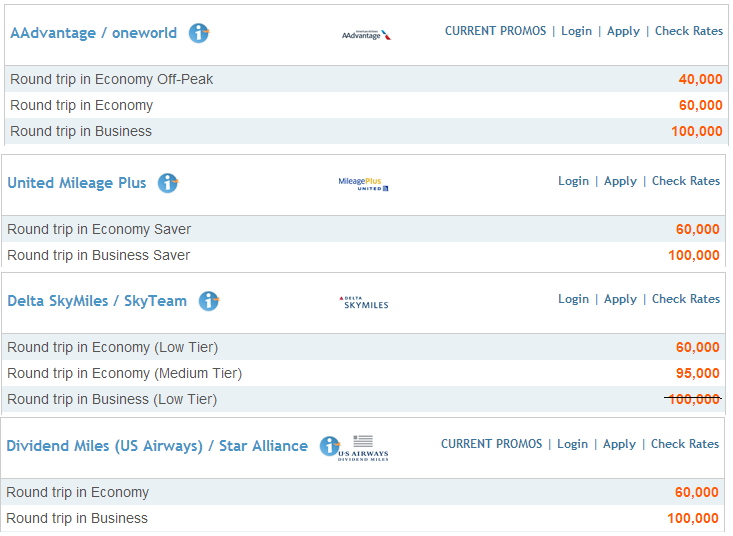Apply for Dividend Miles
Image resolution: width=733 pixels, height=536 pixels.
click(619, 444)
